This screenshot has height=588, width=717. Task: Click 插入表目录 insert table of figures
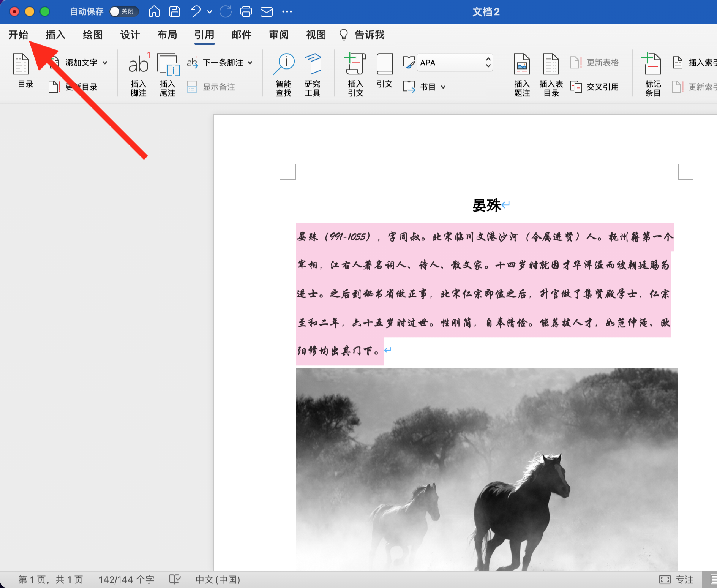(x=551, y=75)
